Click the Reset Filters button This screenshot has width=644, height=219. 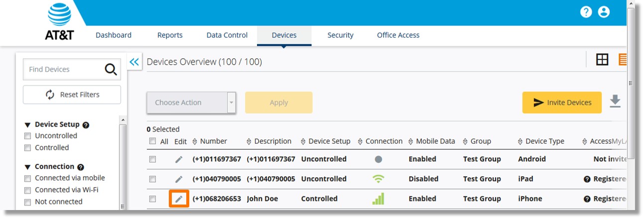click(72, 95)
